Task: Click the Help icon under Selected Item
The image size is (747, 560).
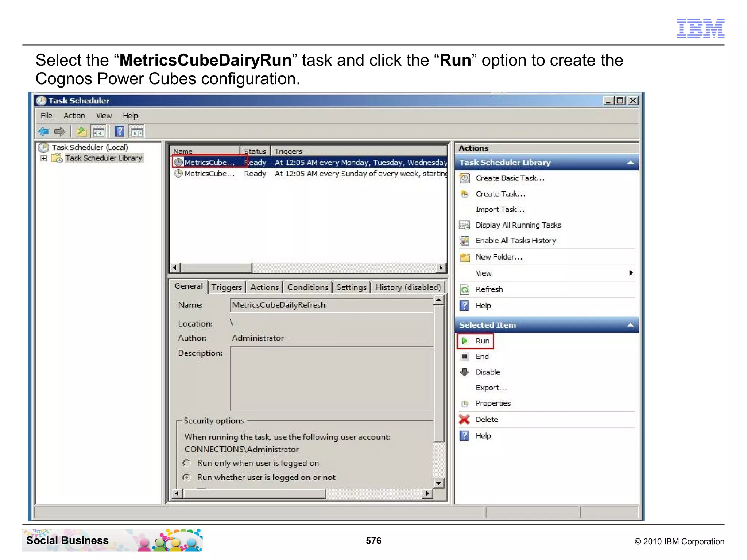Action: tap(464, 436)
